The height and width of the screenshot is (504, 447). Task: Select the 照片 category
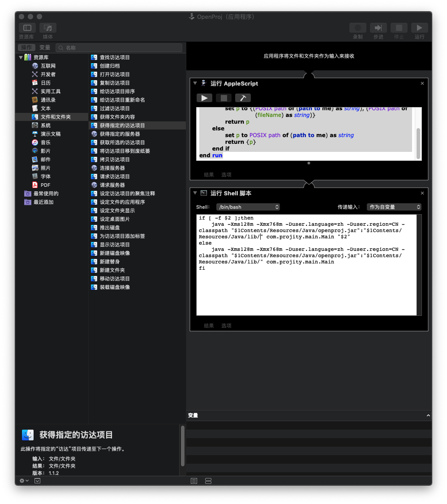coord(46,168)
